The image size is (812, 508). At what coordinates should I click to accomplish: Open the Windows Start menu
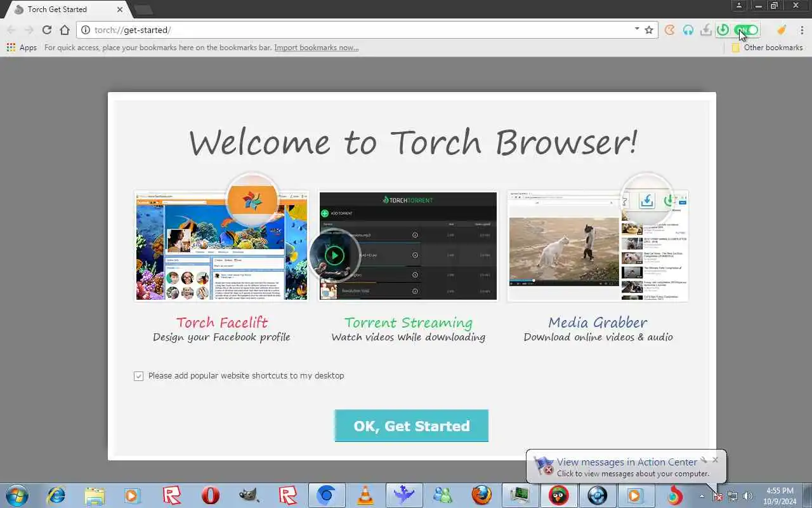[16, 495]
